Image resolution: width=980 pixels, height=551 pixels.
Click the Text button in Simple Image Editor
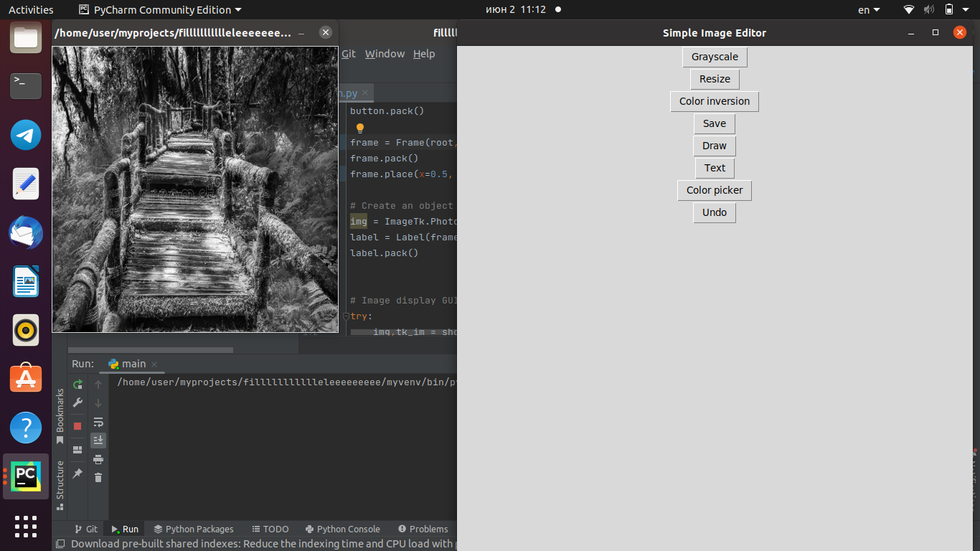point(715,168)
